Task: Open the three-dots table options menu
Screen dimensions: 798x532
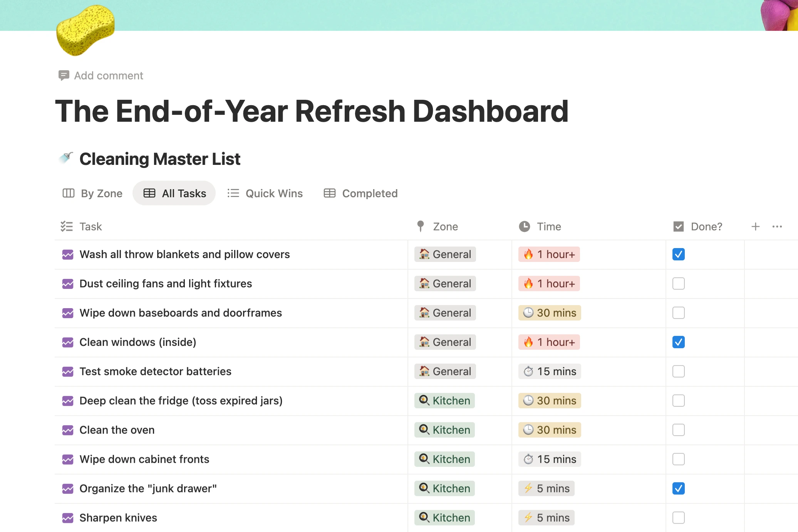Action: (777, 227)
